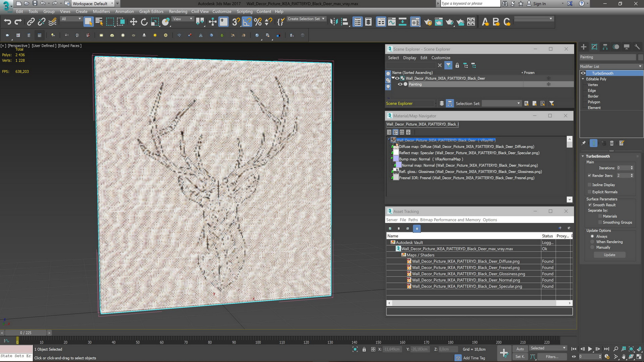Open Selection Set dropdown in Scene Explorer

(x=501, y=104)
